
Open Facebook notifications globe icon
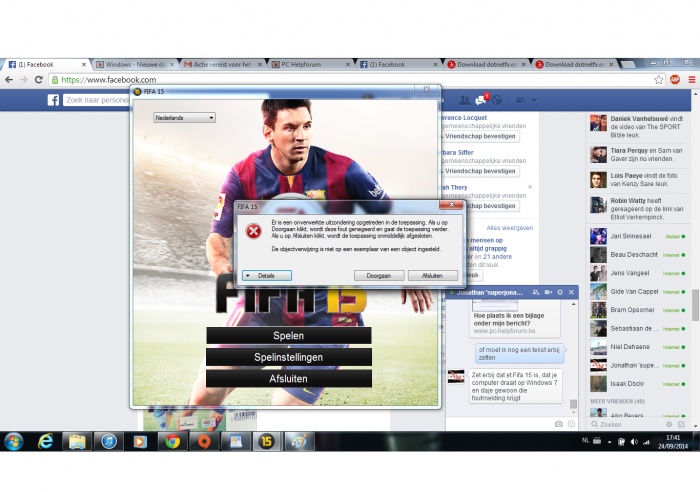(x=497, y=100)
